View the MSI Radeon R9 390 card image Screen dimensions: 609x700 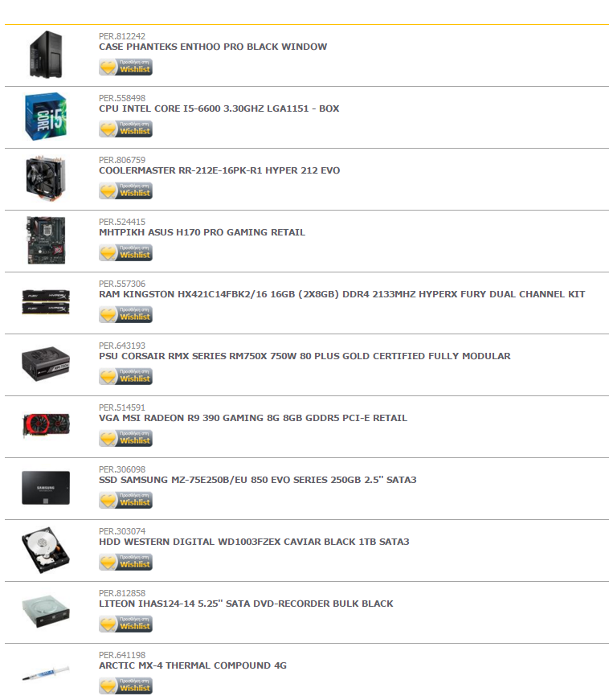click(46, 425)
